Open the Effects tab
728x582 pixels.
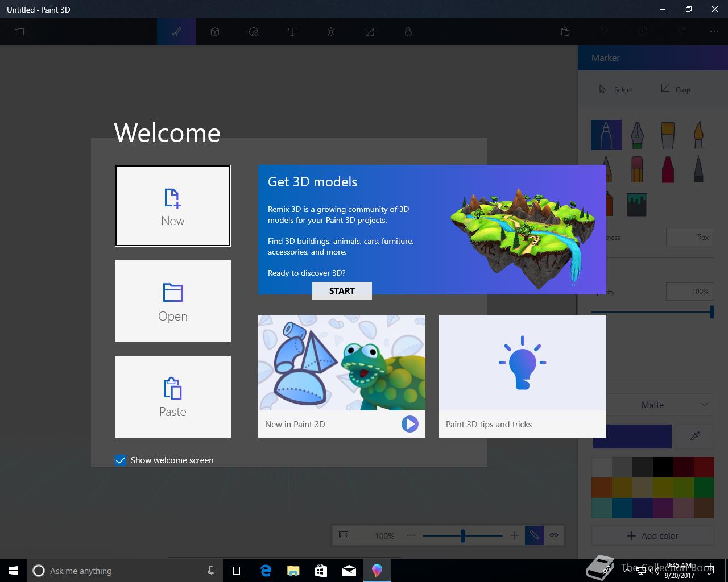[x=331, y=32]
